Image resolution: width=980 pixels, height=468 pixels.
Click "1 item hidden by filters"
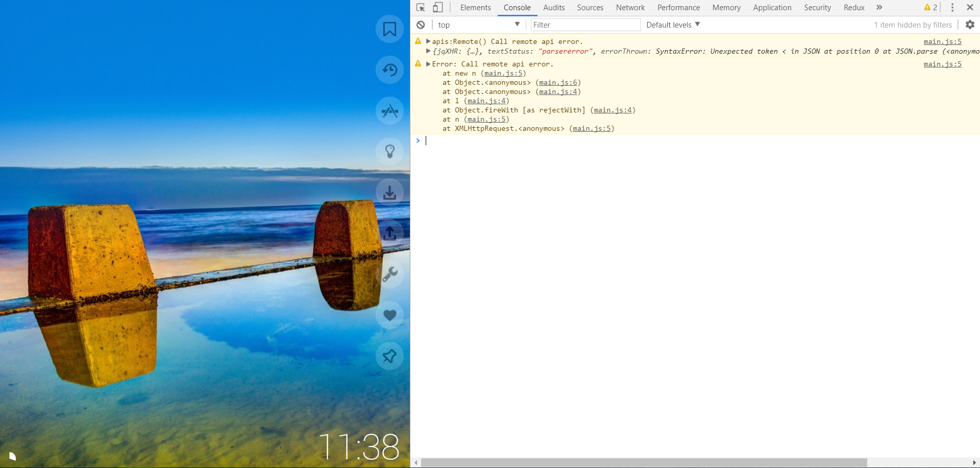pos(913,25)
